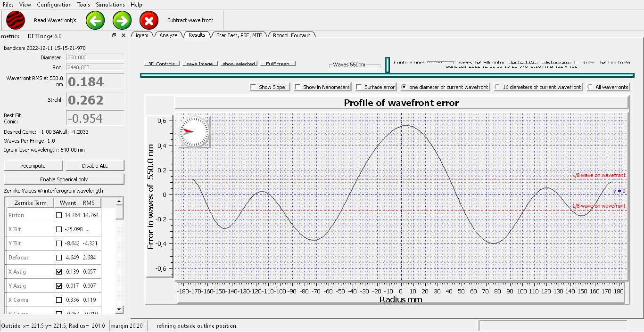The image size is (644, 332).
Task: Go to previous wavefront with green left arrow
Action: 95,20
